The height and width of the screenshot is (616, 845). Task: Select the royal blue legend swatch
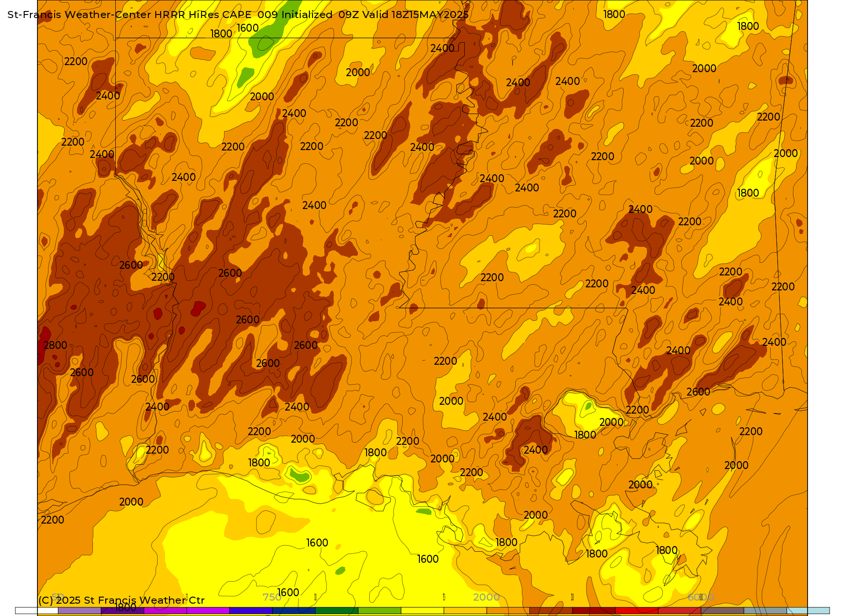pyautogui.click(x=251, y=611)
